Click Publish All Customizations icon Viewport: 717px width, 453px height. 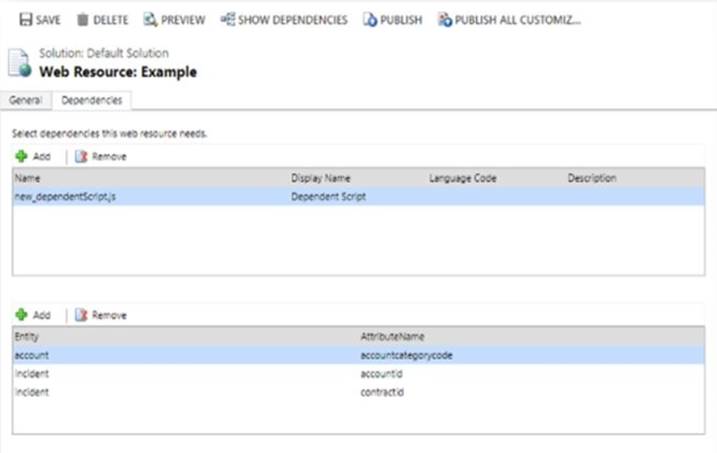point(445,20)
